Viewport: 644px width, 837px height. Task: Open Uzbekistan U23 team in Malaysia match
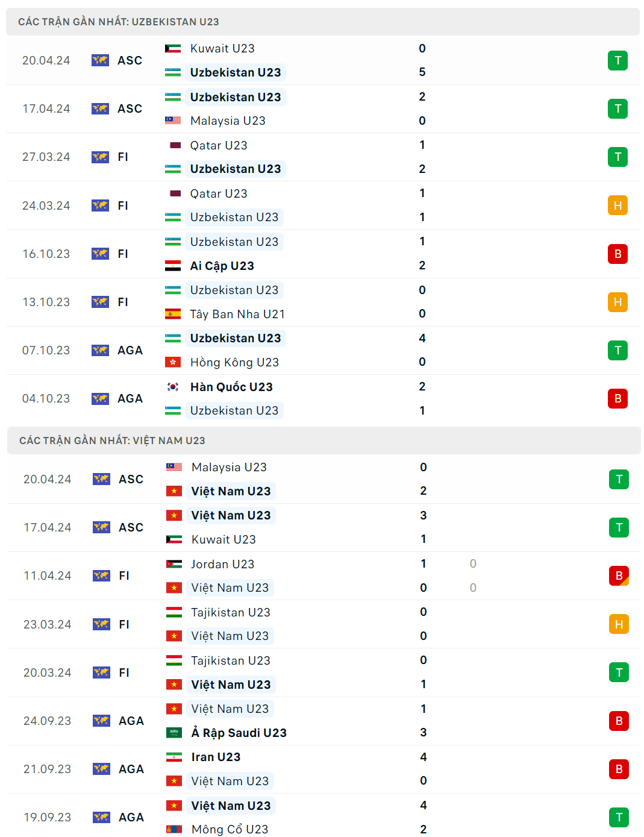(x=236, y=97)
